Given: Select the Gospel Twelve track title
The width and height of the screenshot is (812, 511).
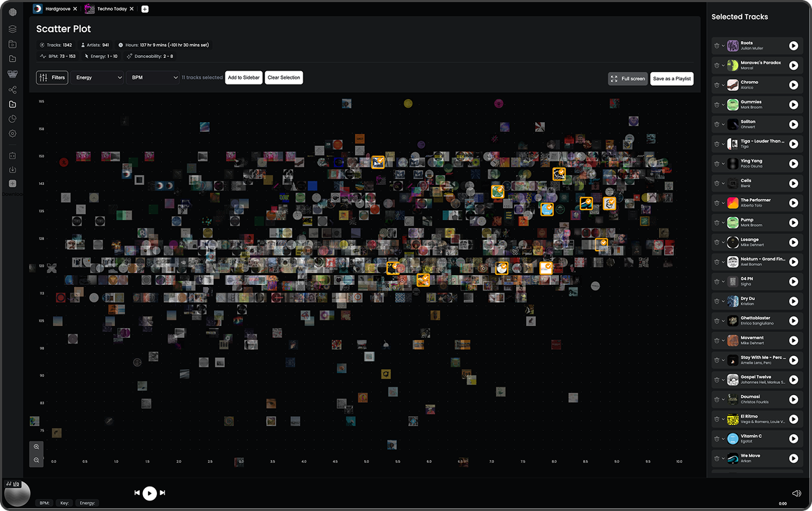Looking at the screenshot, I should pyautogui.click(x=756, y=377).
